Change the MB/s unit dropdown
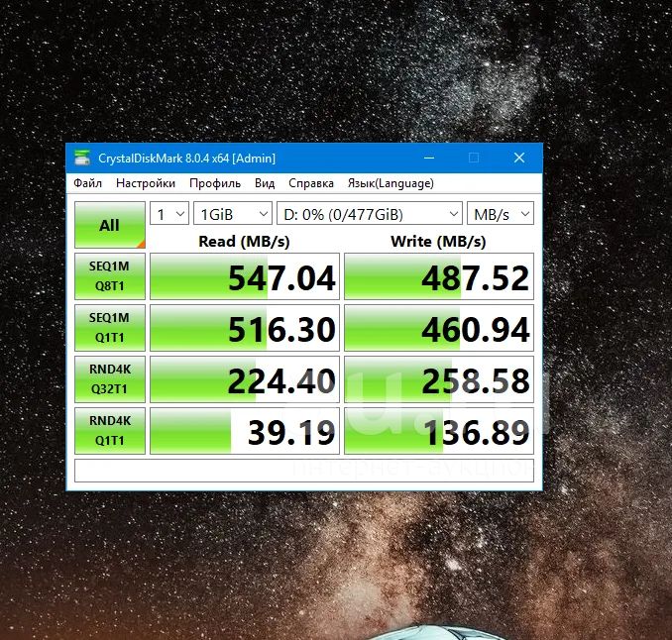Image resolution: width=672 pixels, height=640 pixels. (501, 213)
